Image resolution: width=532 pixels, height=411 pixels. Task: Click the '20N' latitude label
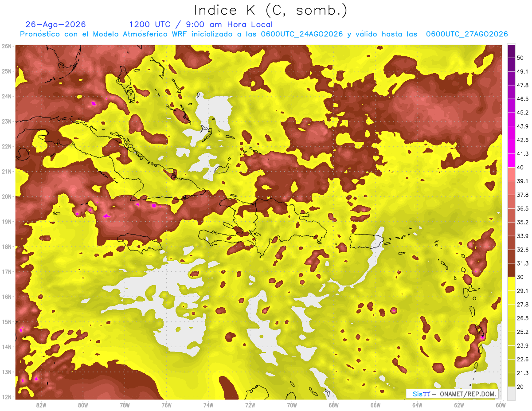coord(7,196)
